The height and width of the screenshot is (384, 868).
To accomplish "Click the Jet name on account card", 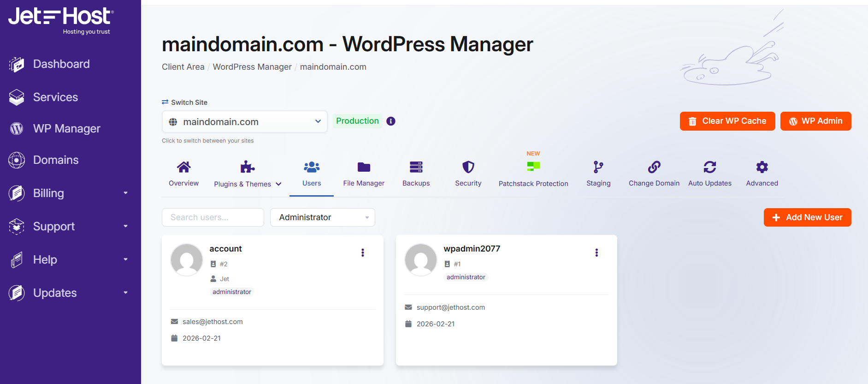I will (224, 279).
